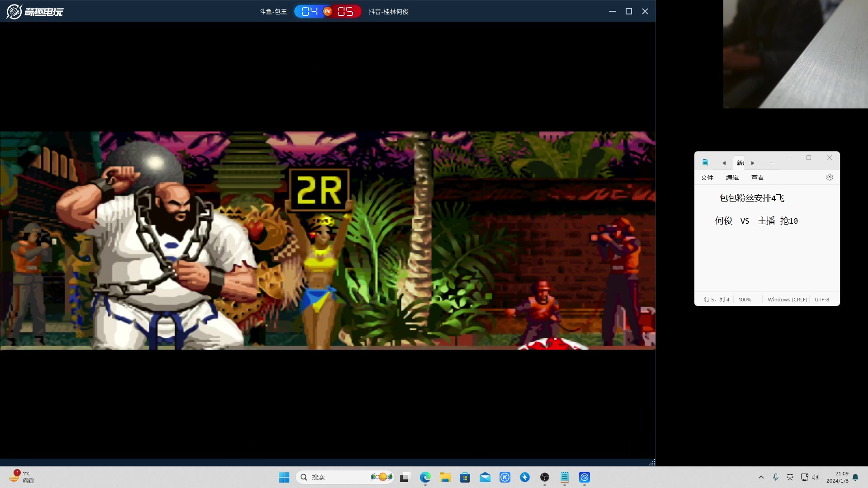Maximize the Notepad window
This screenshot has width=868, height=488.
coord(809,158)
